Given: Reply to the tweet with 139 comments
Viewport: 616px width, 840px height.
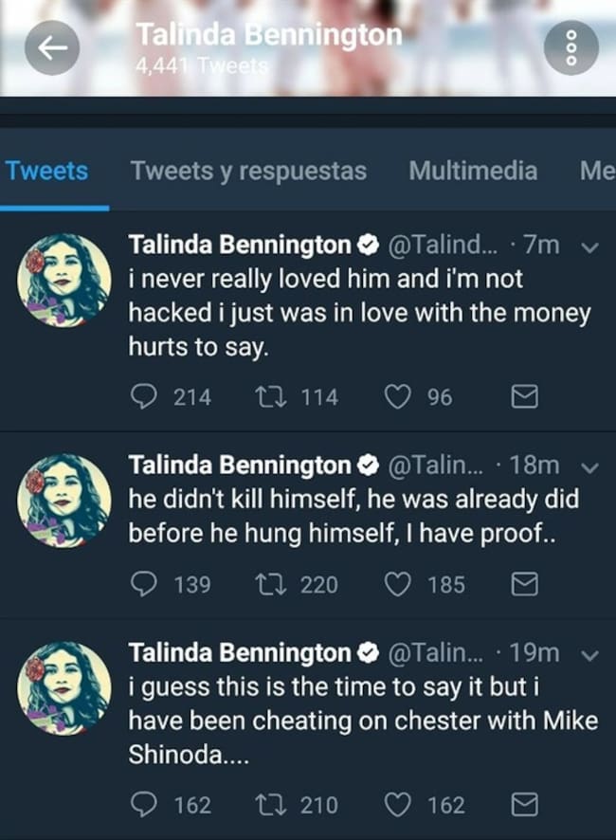Looking at the screenshot, I should [x=141, y=585].
